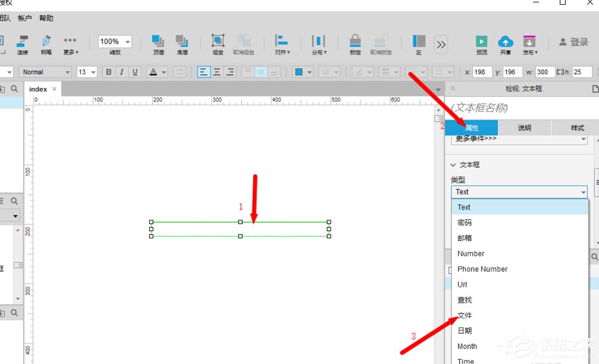Expand more toolbar items chevron
The width and height of the screenshot is (599, 364).
[441, 45]
